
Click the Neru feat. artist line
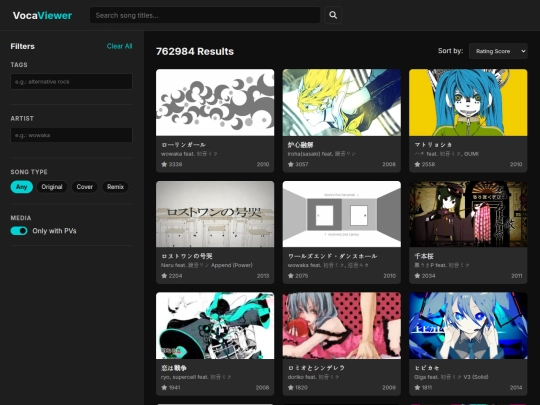207,265
